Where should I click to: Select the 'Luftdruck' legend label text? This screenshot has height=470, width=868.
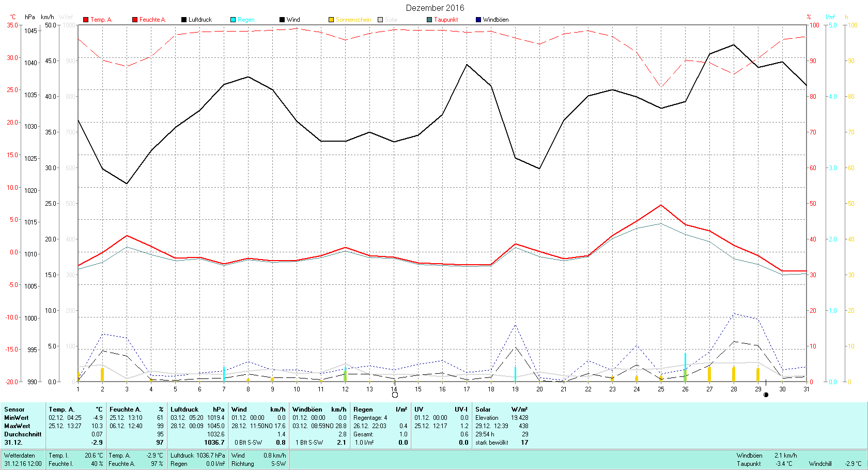(x=200, y=20)
